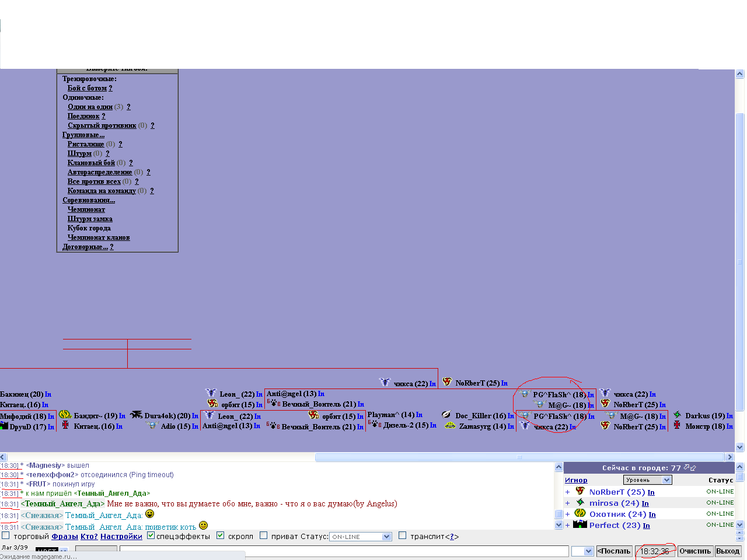This screenshot has width=747, height=560.
Task: Open the 'In' info link for Мифодий (18)
Action: (x=51, y=416)
